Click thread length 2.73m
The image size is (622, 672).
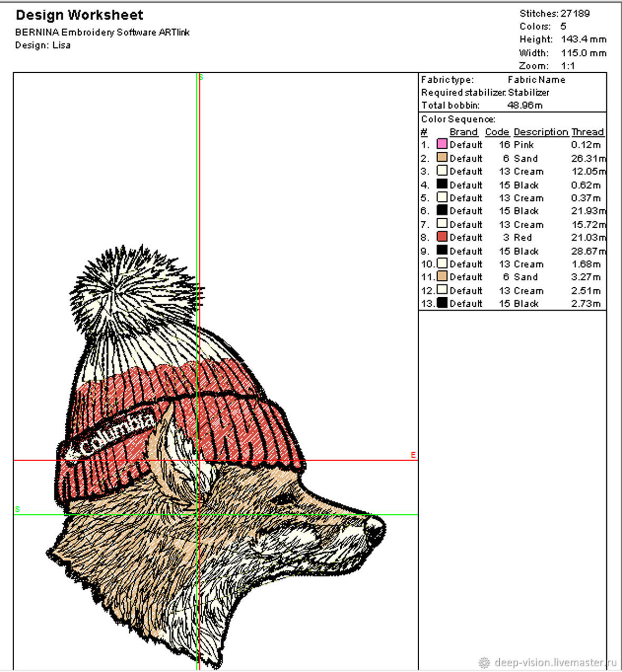pos(586,304)
